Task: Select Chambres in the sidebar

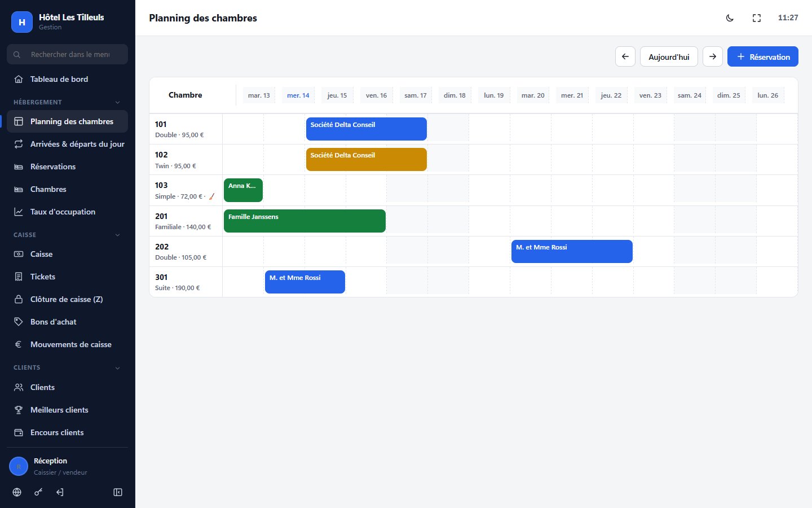Action: pos(67,189)
